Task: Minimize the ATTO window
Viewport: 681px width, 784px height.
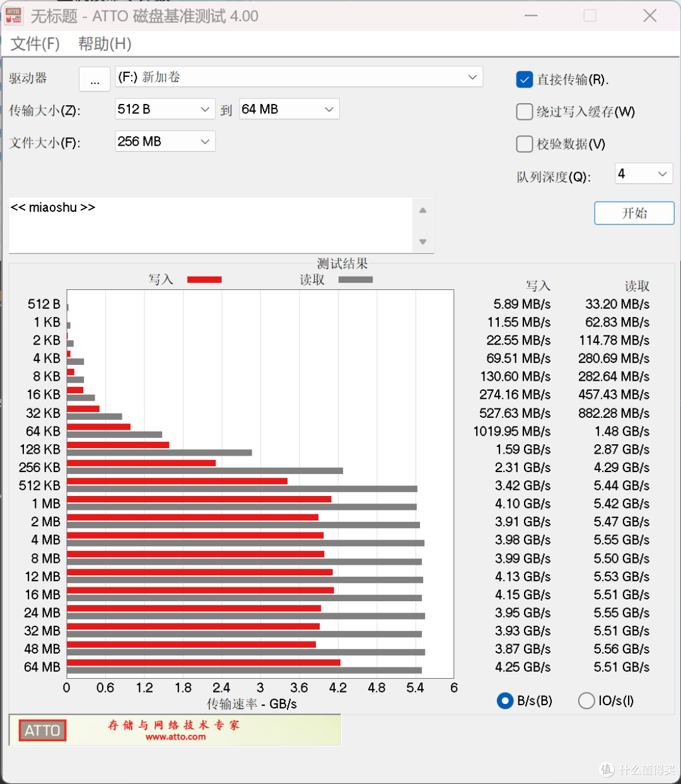Action: pyautogui.click(x=531, y=16)
